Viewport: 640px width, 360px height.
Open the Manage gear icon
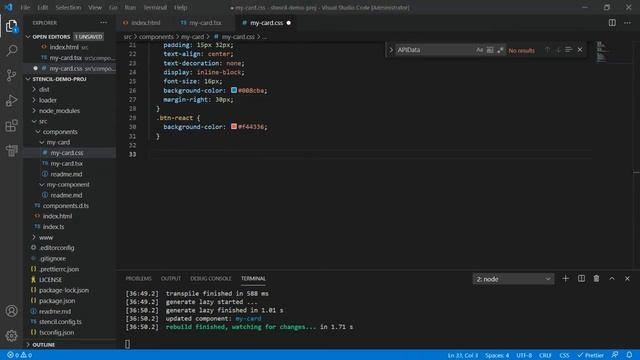tap(11, 336)
